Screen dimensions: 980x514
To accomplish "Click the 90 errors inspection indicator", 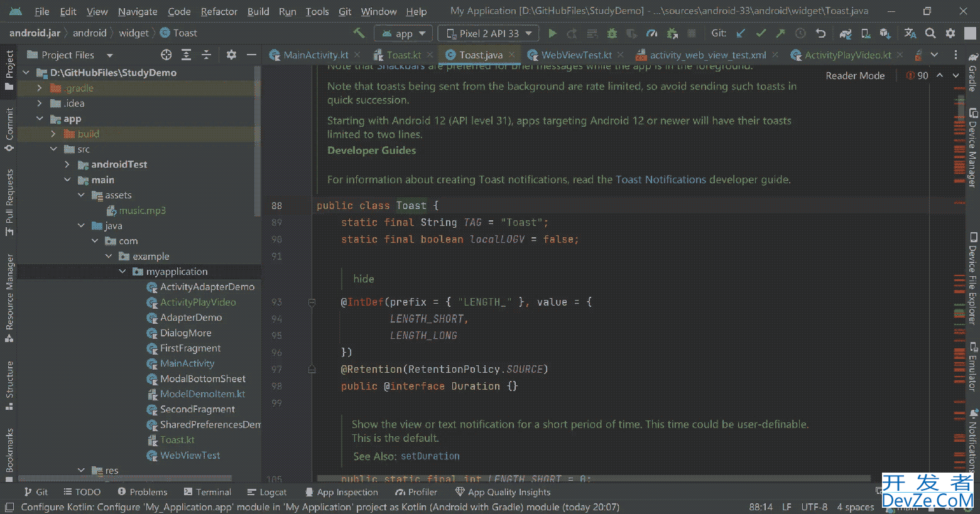I will (x=917, y=75).
